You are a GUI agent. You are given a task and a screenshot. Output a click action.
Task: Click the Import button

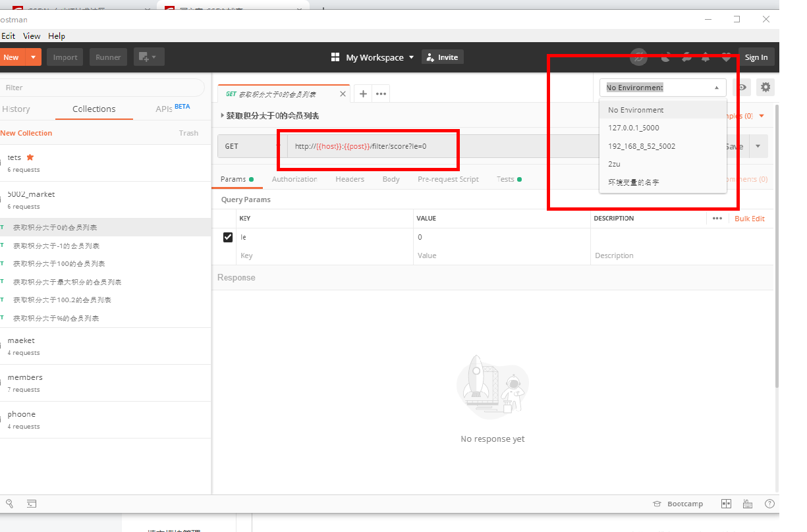65,57
